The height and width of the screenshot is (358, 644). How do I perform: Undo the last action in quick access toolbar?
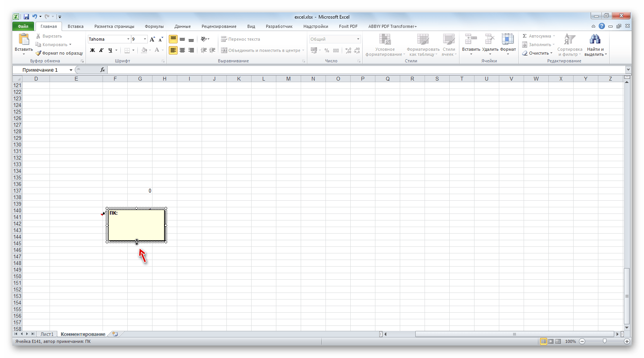click(x=35, y=17)
